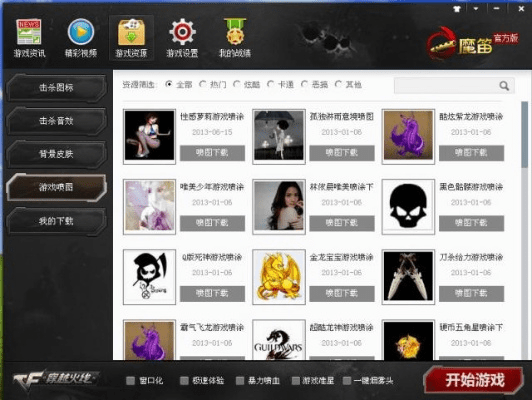This screenshot has height=400, width=532.
Task: Download the 唯美少年游戏喷涂 spray
Action: [212, 223]
